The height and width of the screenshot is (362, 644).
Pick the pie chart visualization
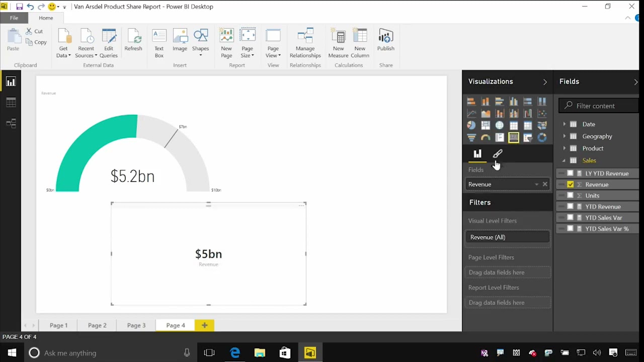[471, 126]
